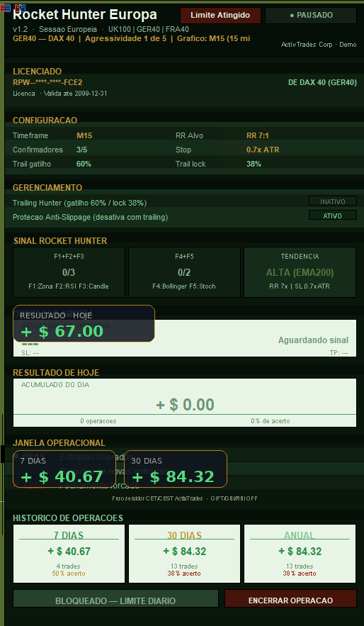Click the 'DE DAX 40 (GER40)' label
The height and width of the screenshot is (626, 364).
click(x=322, y=83)
